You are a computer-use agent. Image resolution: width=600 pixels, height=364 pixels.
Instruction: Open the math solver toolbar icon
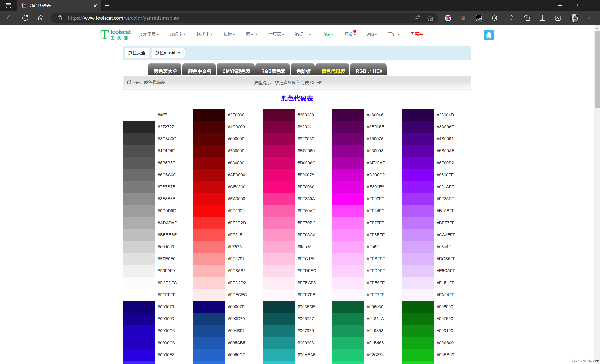[558, 18]
